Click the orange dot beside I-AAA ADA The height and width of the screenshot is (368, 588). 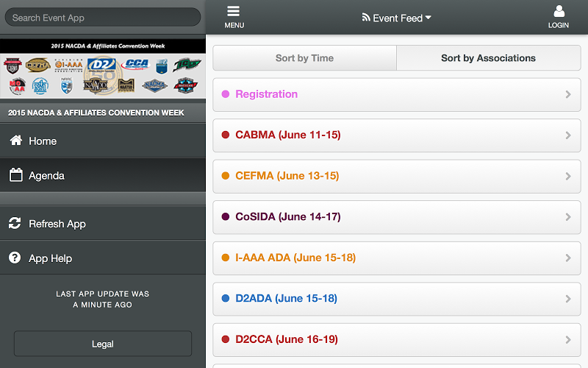point(226,258)
